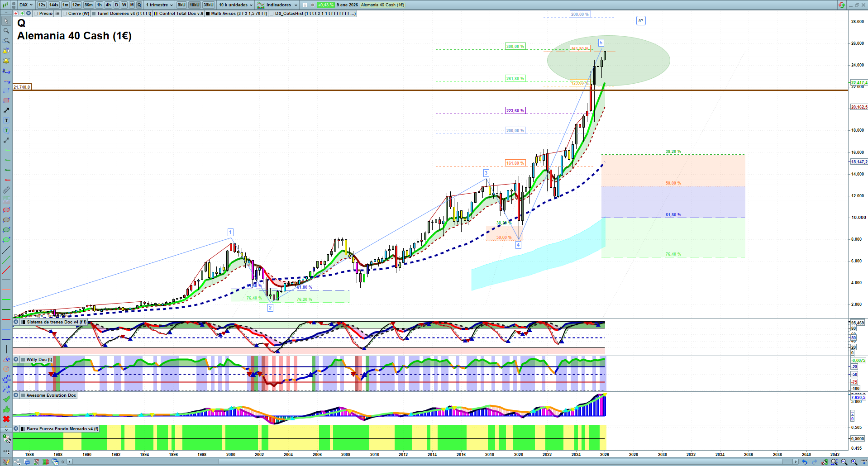Screen dimensions: 868x466
Task: Open the 10 k unidades dropdown
Action: pyautogui.click(x=236, y=5)
